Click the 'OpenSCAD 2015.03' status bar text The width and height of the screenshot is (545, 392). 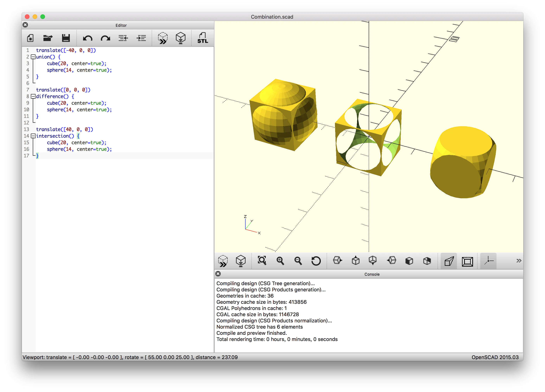tap(495, 357)
